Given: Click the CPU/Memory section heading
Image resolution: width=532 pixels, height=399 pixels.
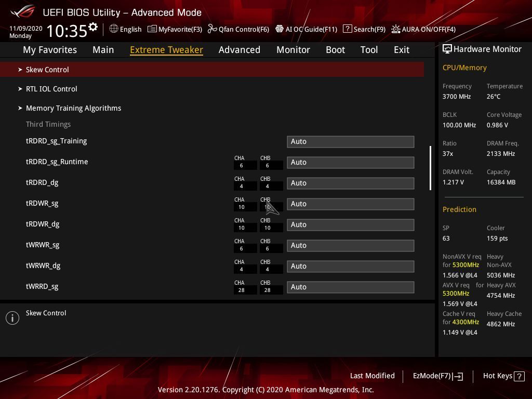Looking at the screenshot, I should 464,68.
